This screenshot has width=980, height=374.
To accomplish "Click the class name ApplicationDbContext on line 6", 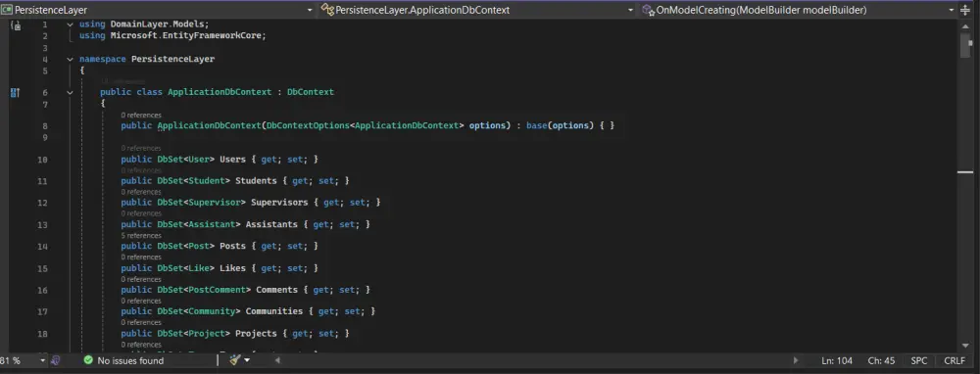I will [x=220, y=92].
